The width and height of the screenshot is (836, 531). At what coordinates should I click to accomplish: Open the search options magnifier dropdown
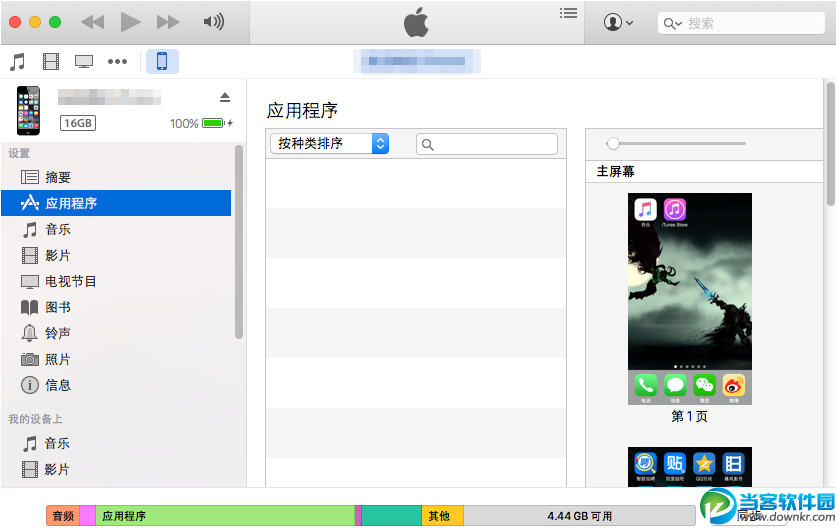[x=672, y=23]
